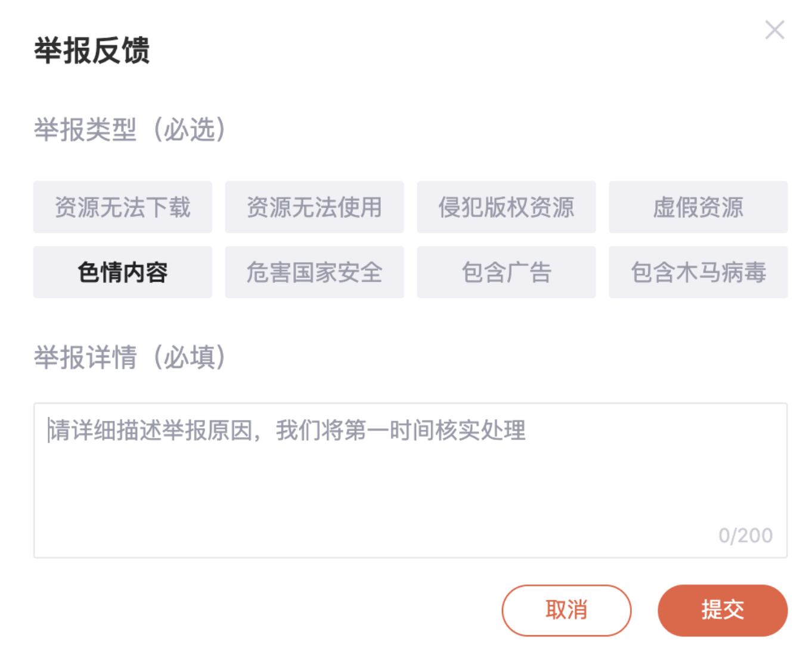The height and width of the screenshot is (668, 812).
Task: Submit the report with the 提交 button
Action: click(722, 610)
